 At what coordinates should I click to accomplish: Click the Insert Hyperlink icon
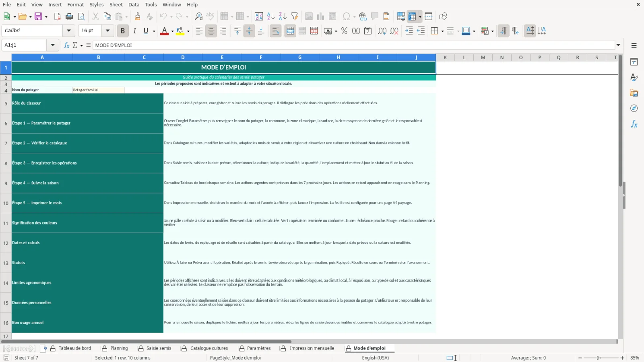363,16
